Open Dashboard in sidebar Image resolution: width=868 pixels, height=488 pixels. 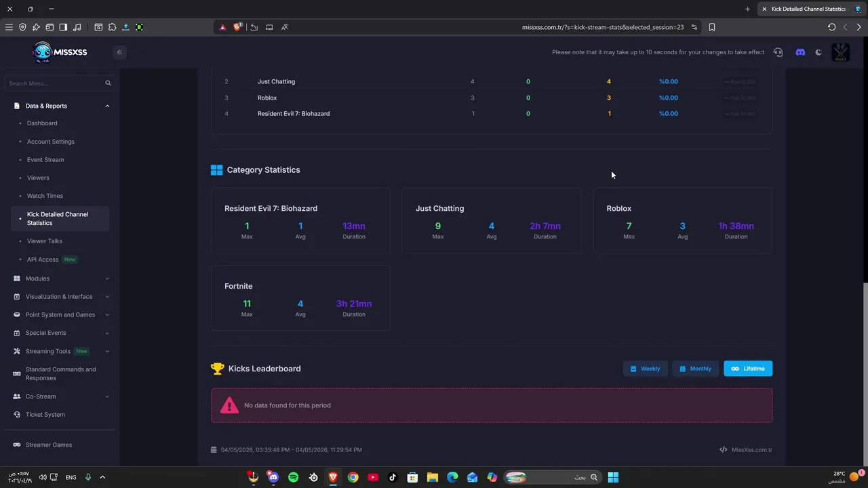[x=42, y=123]
